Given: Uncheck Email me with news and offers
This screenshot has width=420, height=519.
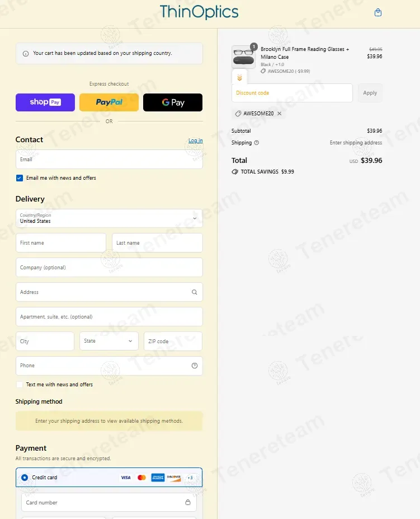Looking at the screenshot, I should click(20, 178).
